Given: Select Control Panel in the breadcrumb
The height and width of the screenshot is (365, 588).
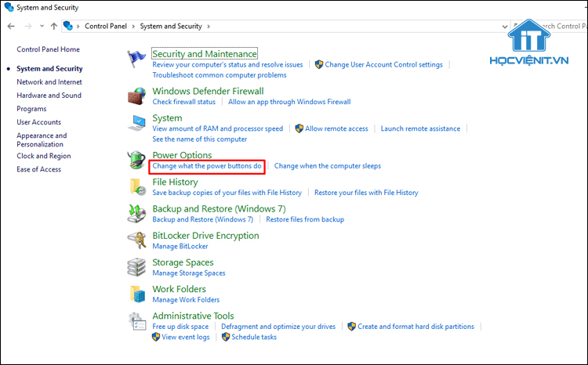Looking at the screenshot, I should point(106,26).
